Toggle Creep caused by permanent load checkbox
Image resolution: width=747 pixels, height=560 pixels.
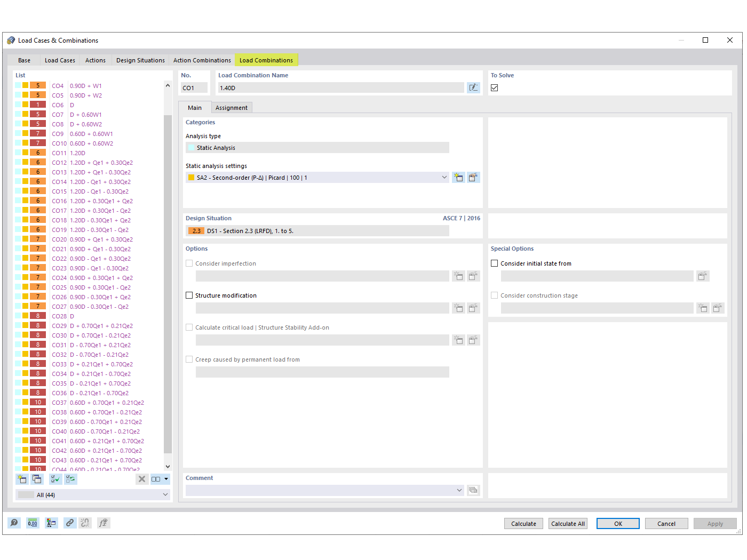(189, 359)
